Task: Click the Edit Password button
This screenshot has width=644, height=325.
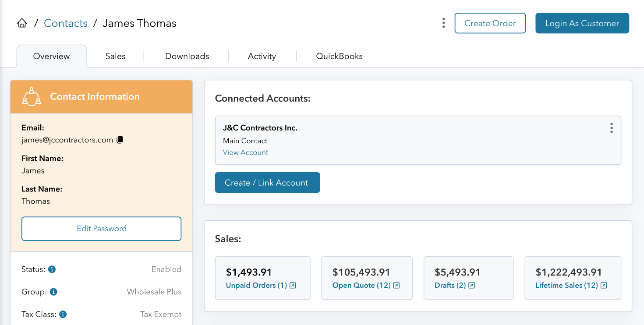Action: [x=101, y=229]
